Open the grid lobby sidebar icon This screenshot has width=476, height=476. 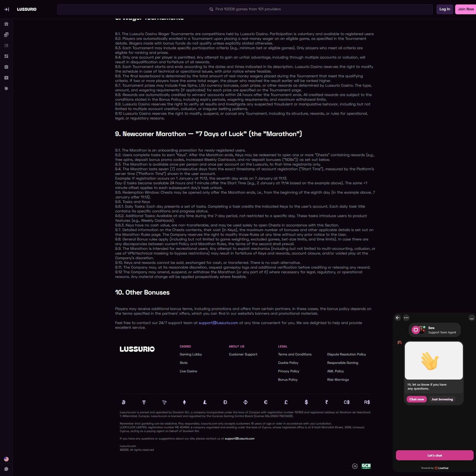(6, 56)
